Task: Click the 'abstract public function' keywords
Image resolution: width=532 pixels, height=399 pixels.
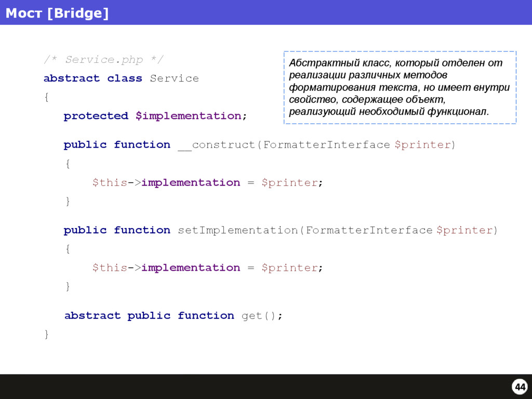Action: coord(149,315)
